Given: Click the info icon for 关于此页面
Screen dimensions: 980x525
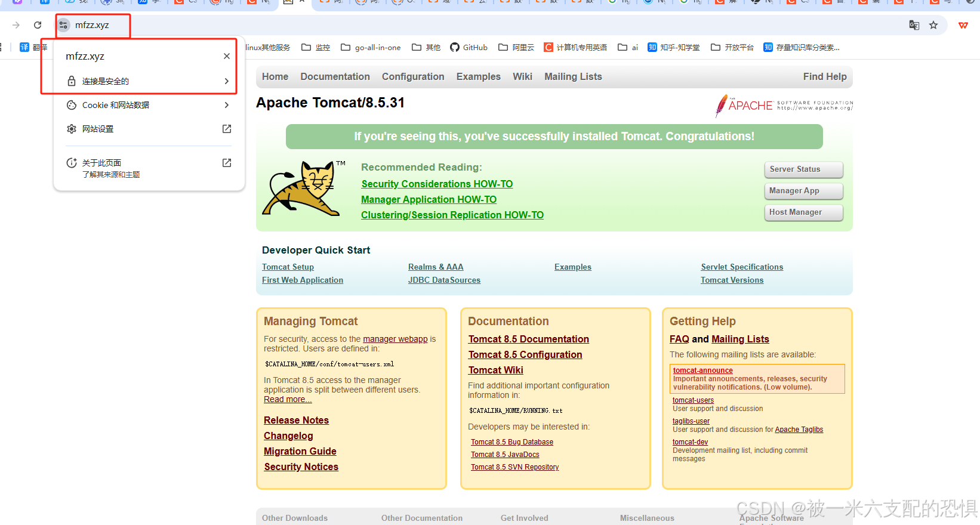Looking at the screenshot, I should click(x=72, y=163).
